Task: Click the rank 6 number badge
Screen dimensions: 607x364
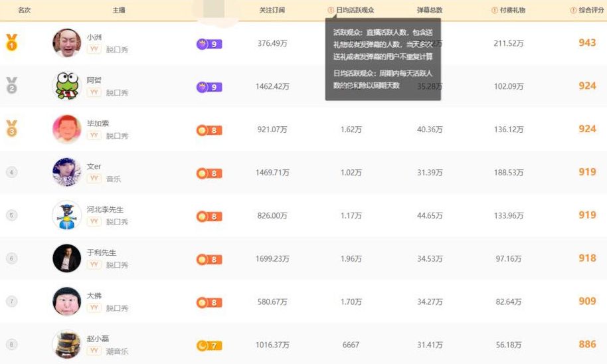Action: pyautogui.click(x=11, y=258)
